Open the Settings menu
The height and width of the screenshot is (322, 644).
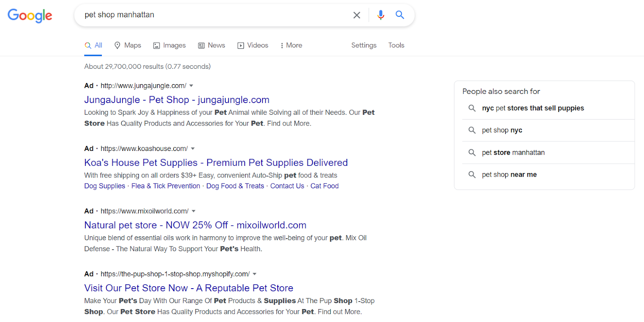point(364,45)
